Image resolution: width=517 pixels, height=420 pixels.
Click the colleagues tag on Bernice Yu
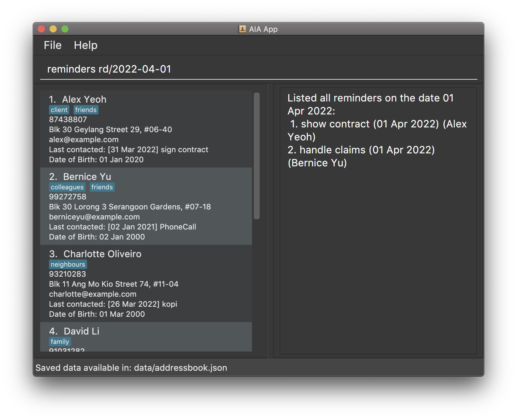tap(67, 187)
